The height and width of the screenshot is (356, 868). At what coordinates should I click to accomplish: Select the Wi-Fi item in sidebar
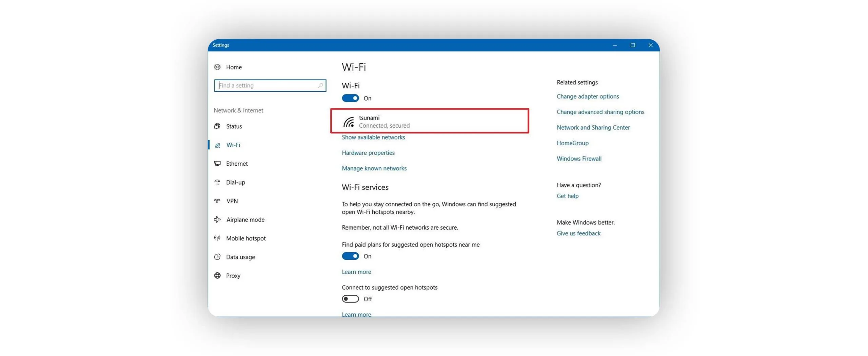(233, 145)
